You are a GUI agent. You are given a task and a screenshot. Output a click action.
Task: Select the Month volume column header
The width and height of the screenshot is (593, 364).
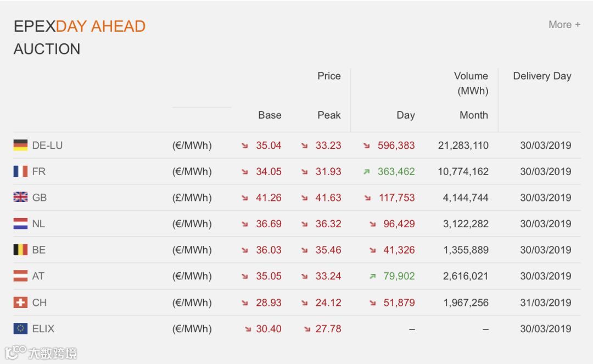coord(473,115)
